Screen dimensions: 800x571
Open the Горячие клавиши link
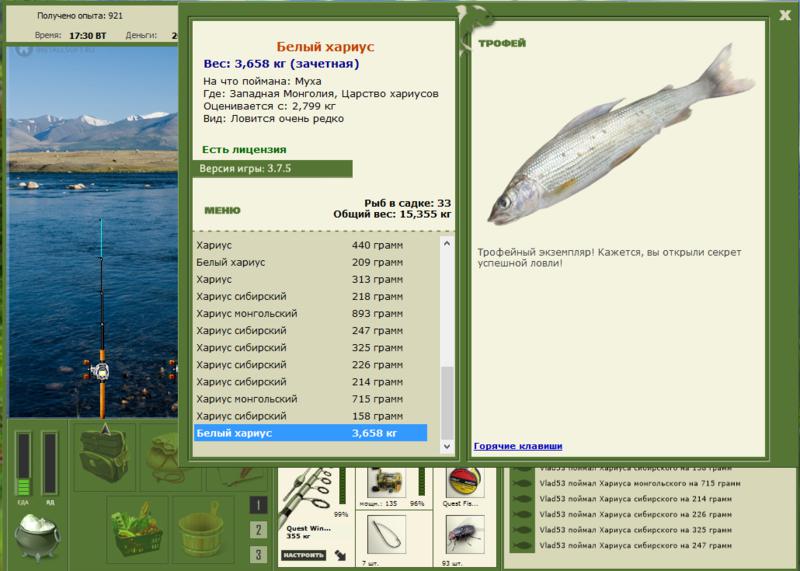pos(518,446)
